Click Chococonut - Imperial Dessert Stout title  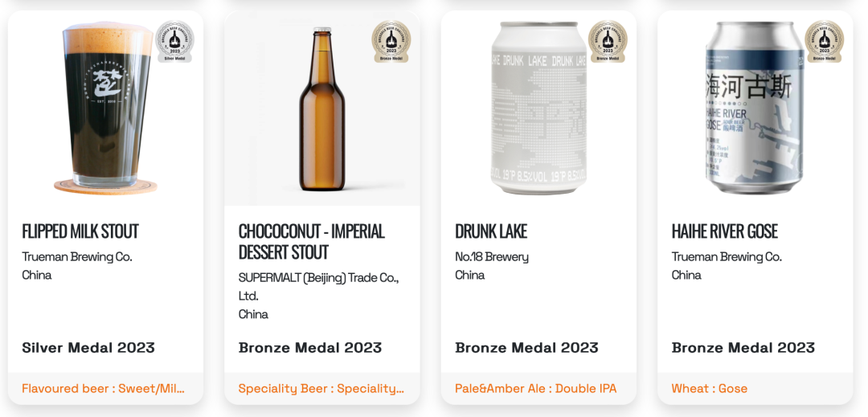[312, 242]
